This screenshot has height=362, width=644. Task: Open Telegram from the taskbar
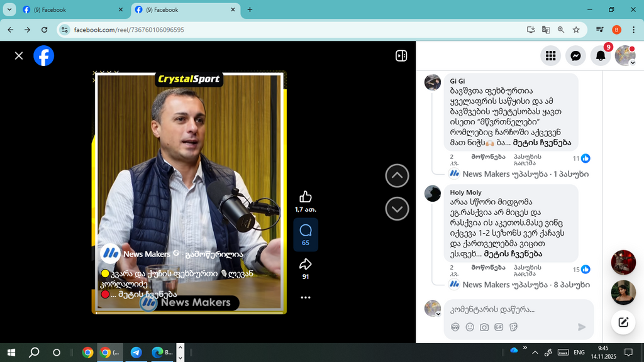(x=136, y=352)
